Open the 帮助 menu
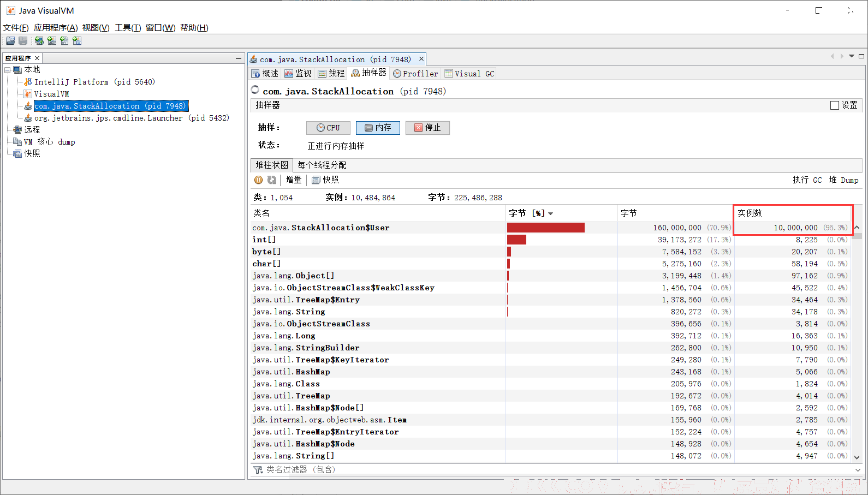The width and height of the screenshot is (868, 495). (x=194, y=28)
